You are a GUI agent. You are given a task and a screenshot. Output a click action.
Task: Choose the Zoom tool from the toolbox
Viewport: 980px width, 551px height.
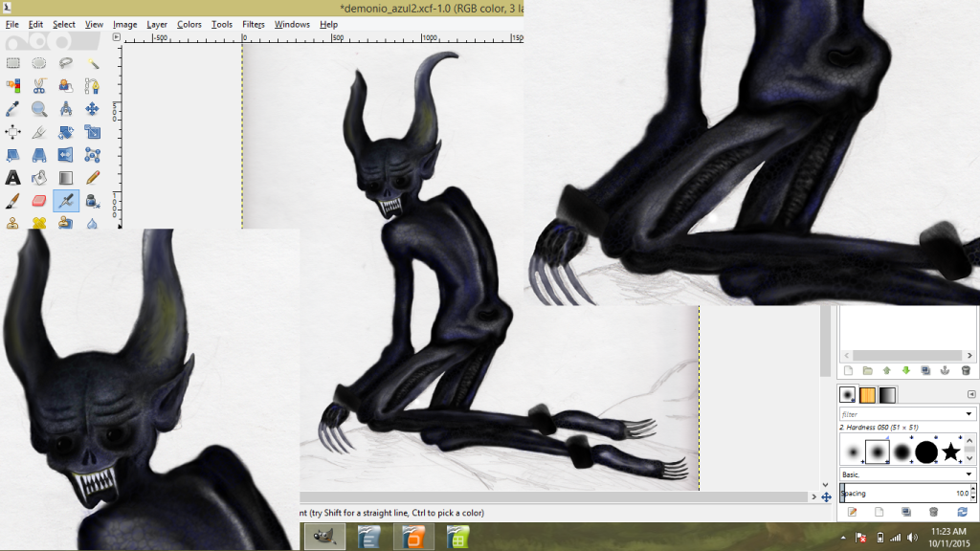pos(38,108)
